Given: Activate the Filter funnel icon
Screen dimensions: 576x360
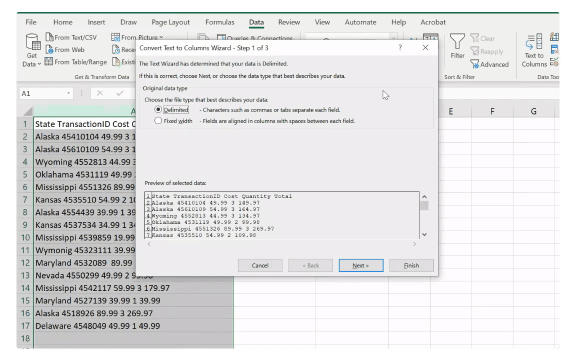Looking at the screenshot, I should pos(457,41).
